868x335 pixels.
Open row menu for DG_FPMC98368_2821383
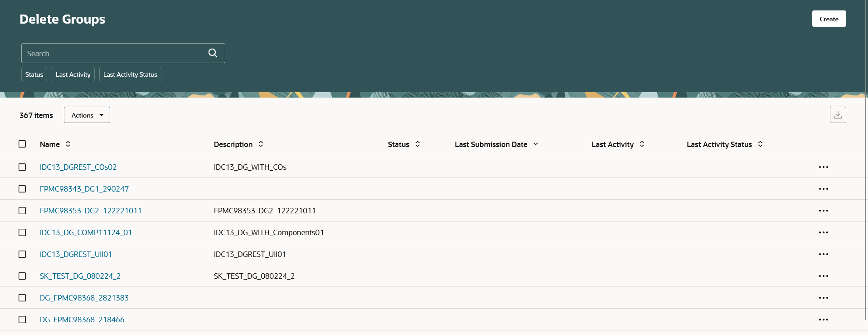click(824, 298)
